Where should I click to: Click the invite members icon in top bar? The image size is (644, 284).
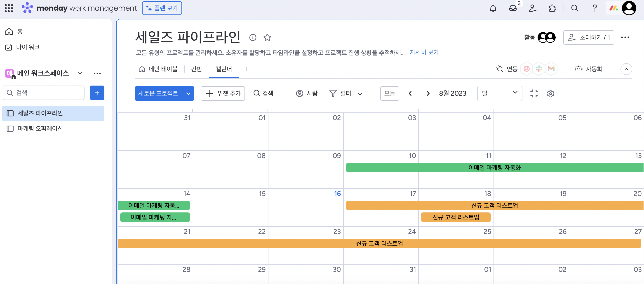tap(533, 8)
